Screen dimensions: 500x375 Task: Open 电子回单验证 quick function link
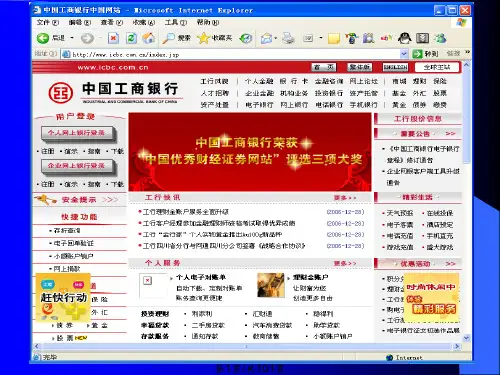(74, 243)
